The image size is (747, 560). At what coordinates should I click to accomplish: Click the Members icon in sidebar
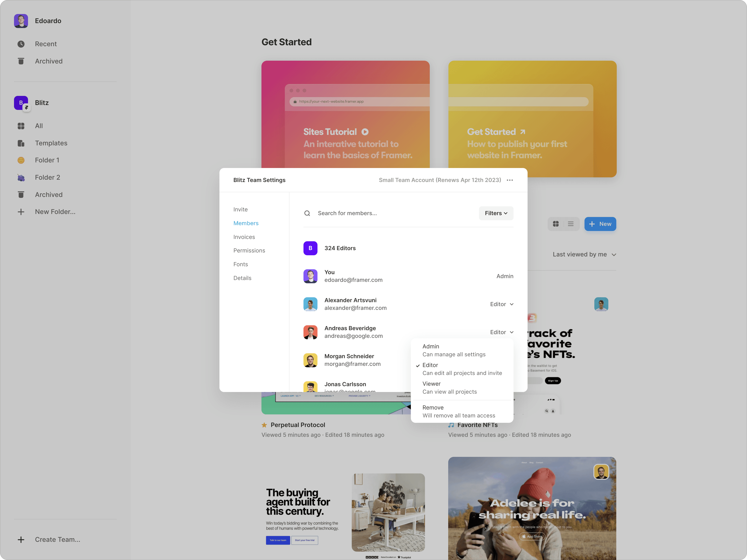click(x=246, y=223)
